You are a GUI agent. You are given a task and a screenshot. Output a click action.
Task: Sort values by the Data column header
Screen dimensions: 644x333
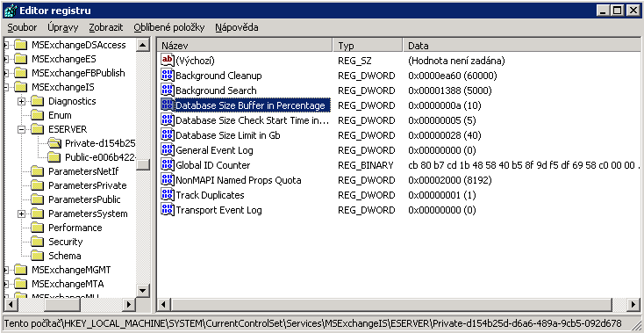point(521,45)
